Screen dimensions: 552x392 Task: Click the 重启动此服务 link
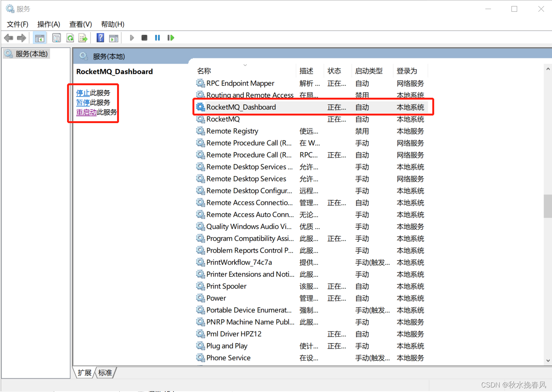[87, 112]
